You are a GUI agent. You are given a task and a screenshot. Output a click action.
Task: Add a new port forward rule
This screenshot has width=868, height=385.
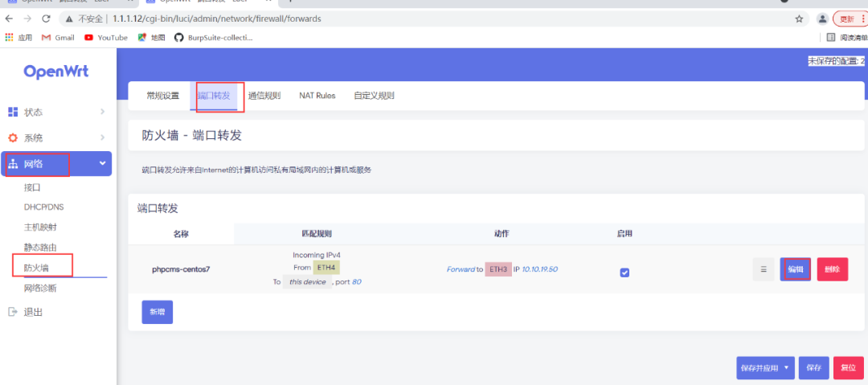tap(158, 312)
